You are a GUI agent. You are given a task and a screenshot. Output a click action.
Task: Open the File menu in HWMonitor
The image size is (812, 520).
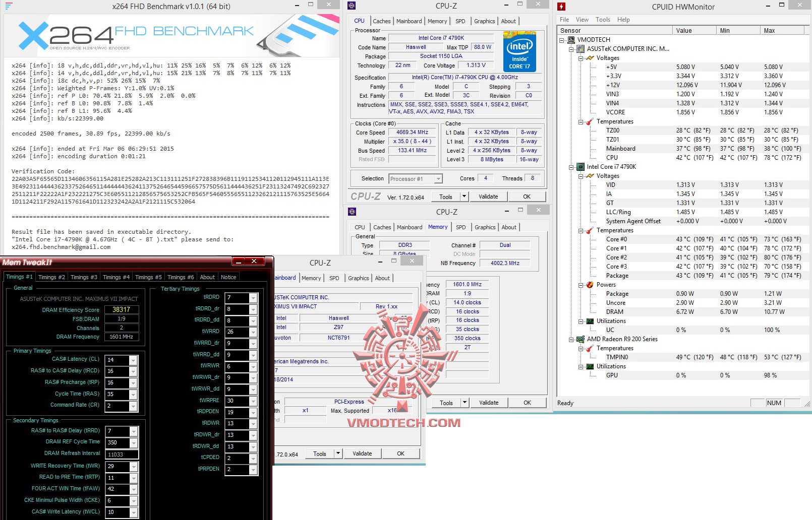tap(564, 20)
